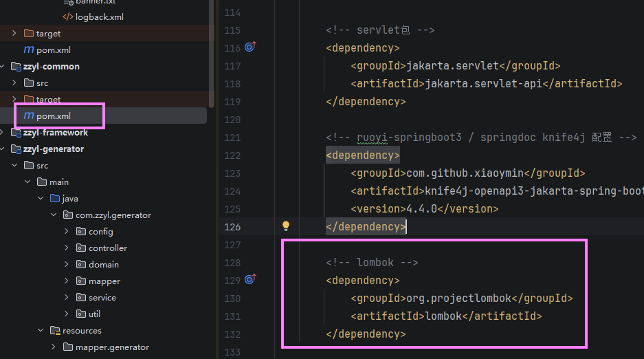Image resolution: width=644 pixels, height=359 pixels.
Task: Click the domain package icon
Action: coord(81,264)
